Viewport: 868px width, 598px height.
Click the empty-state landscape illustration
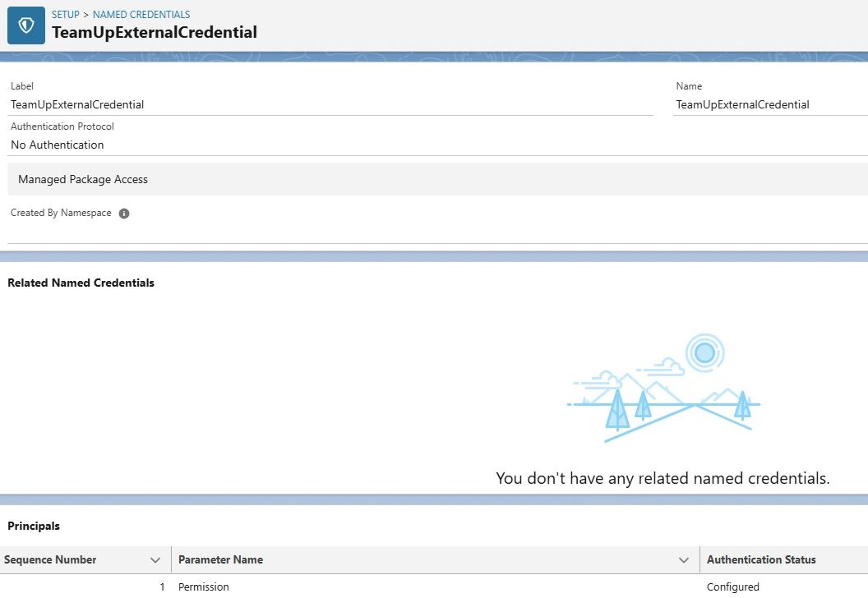663,389
